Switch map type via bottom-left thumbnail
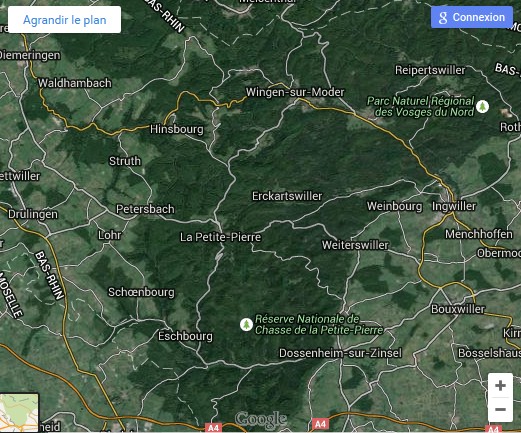The height and width of the screenshot is (433, 521). pos(19,413)
